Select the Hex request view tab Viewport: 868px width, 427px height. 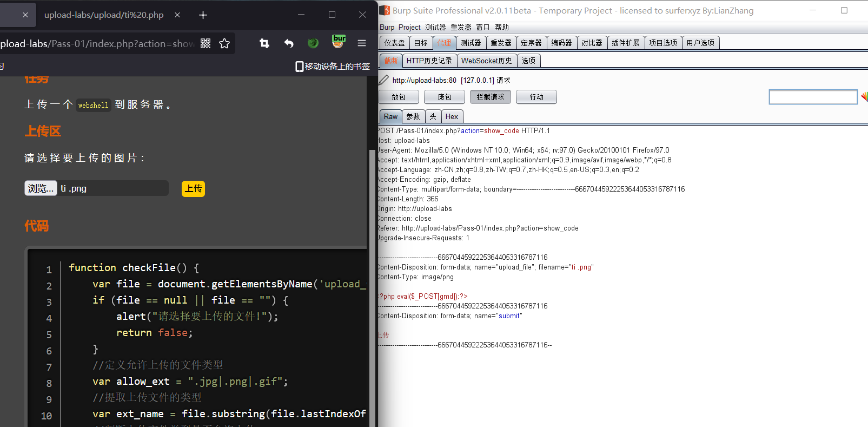tap(452, 116)
